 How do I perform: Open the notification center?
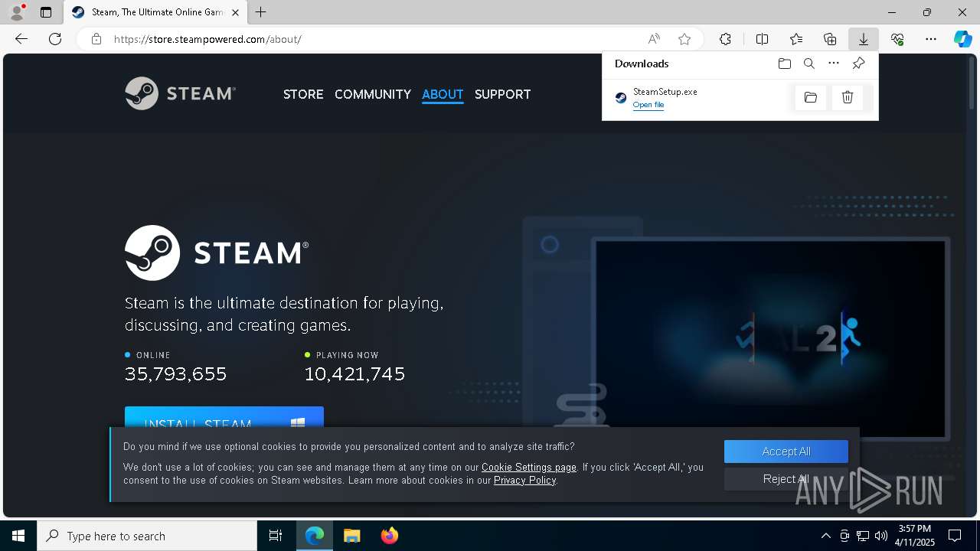(955, 536)
